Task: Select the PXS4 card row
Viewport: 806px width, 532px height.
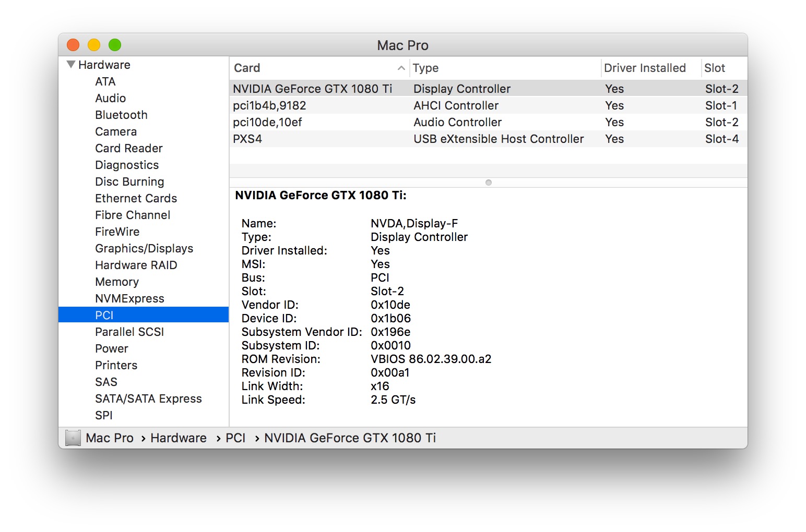Action: pos(488,139)
